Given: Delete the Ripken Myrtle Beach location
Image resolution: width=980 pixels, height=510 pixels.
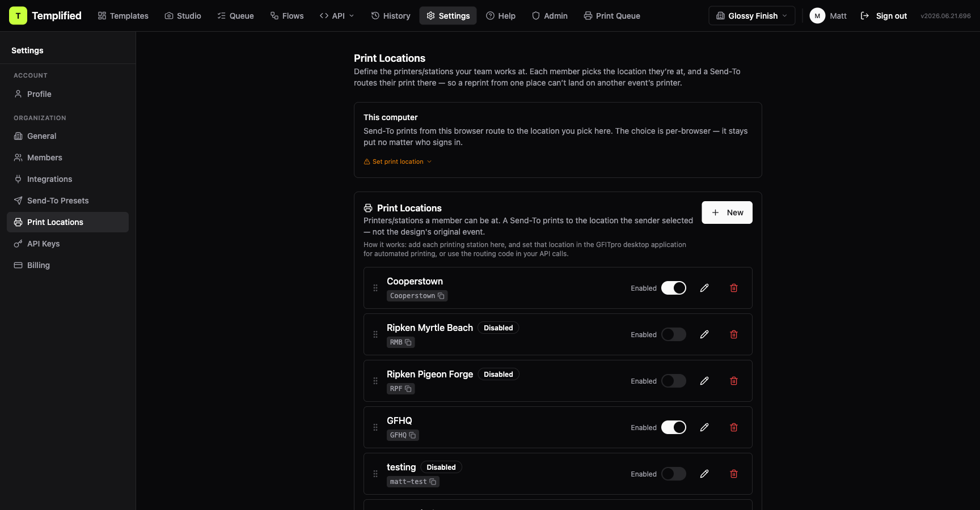Looking at the screenshot, I should 734,334.
